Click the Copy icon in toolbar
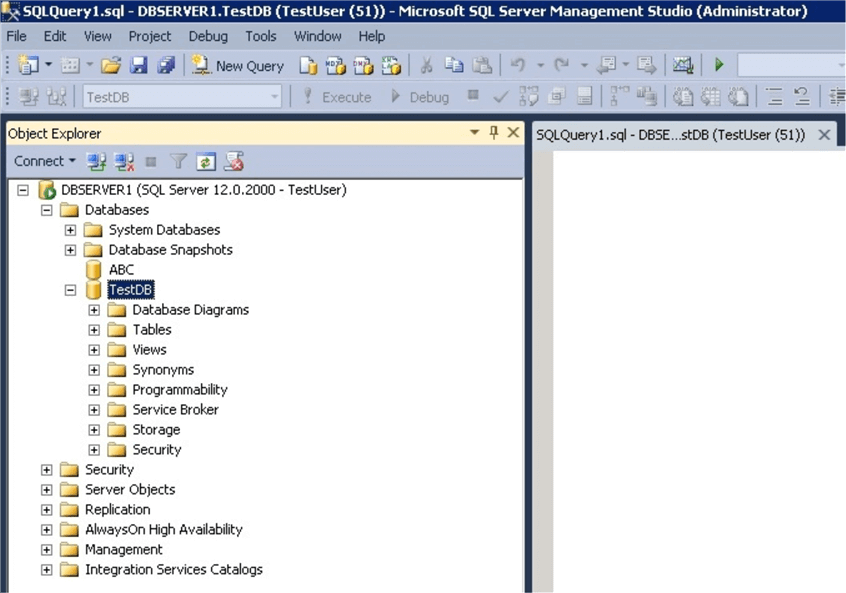The width and height of the screenshot is (846, 593). 454,65
